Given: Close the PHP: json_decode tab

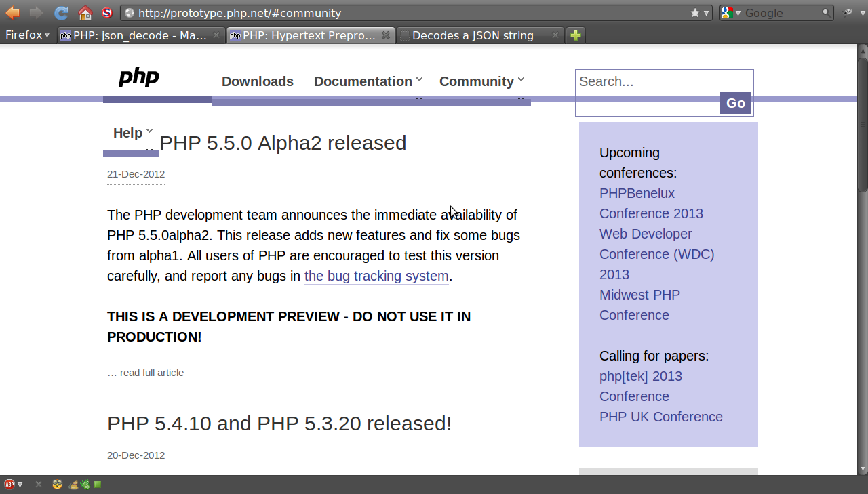Looking at the screenshot, I should pyautogui.click(x=216, y=35).
